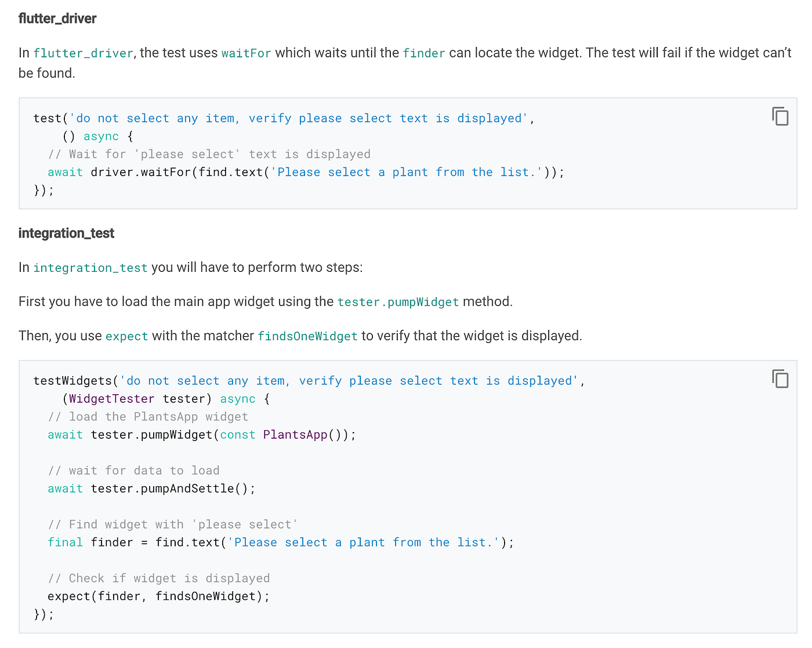This screenshot has height=648, width=812.
Task: Click the await tester.pumpAndSettle() statement
Action: coord(151,488)
